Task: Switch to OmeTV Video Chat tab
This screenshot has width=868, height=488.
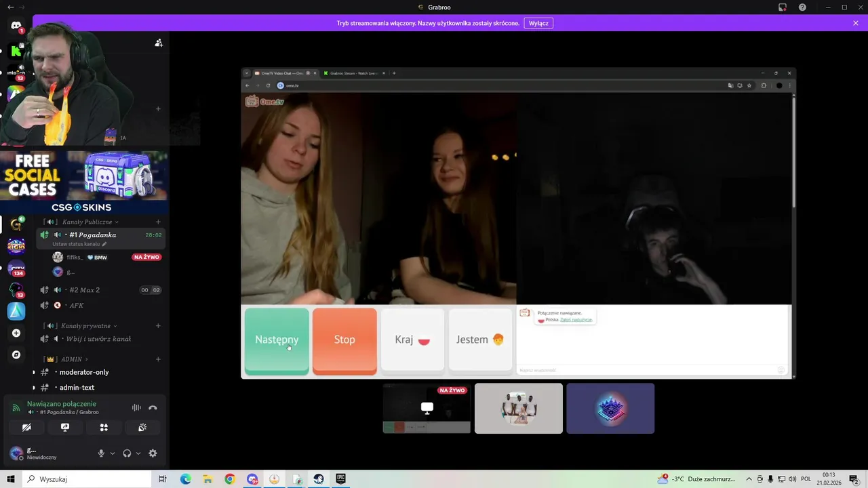Action: click(x=283, y=73)
